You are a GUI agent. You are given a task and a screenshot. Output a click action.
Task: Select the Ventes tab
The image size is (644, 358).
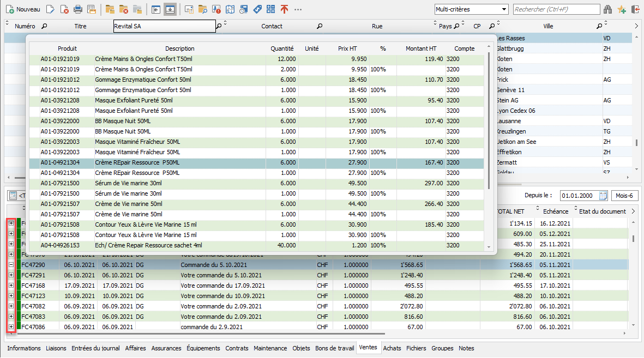click(368, 347)
